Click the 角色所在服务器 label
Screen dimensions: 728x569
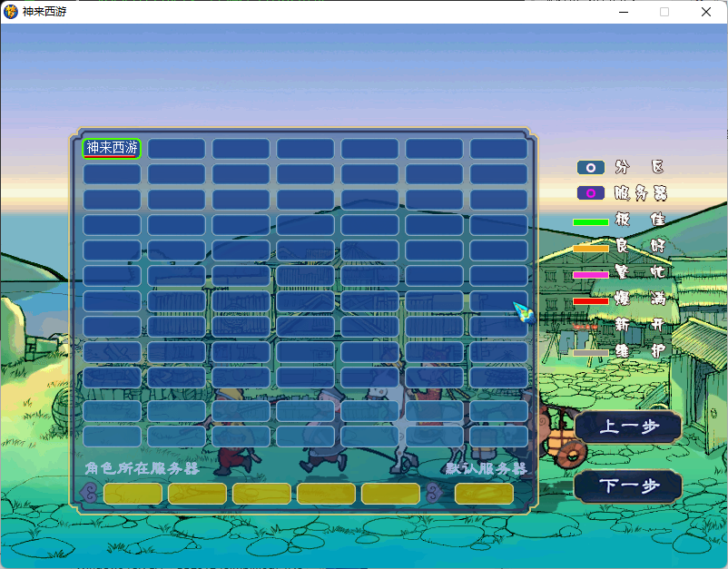click(x=143, y=468)
